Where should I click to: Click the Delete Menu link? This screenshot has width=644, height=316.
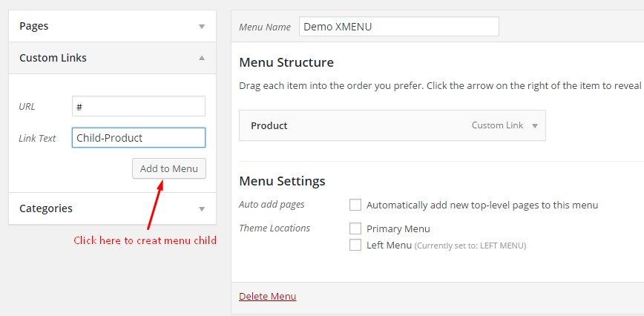pos(267,296)
